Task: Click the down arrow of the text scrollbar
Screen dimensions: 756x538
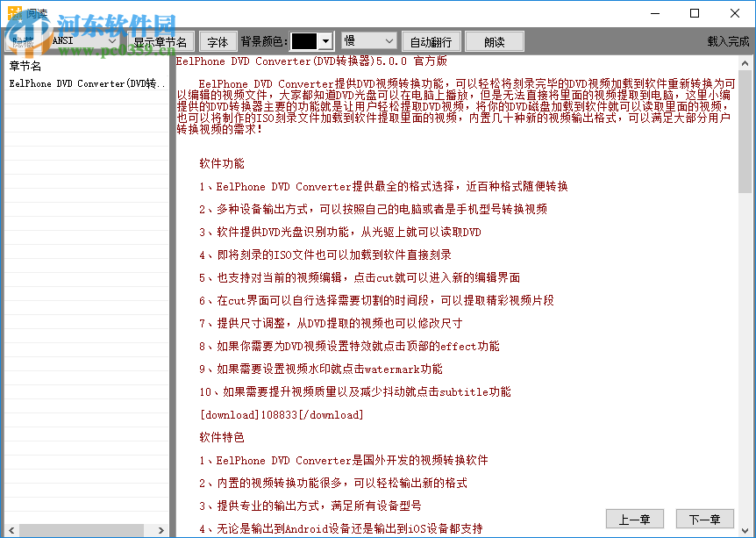Action: 745,531
